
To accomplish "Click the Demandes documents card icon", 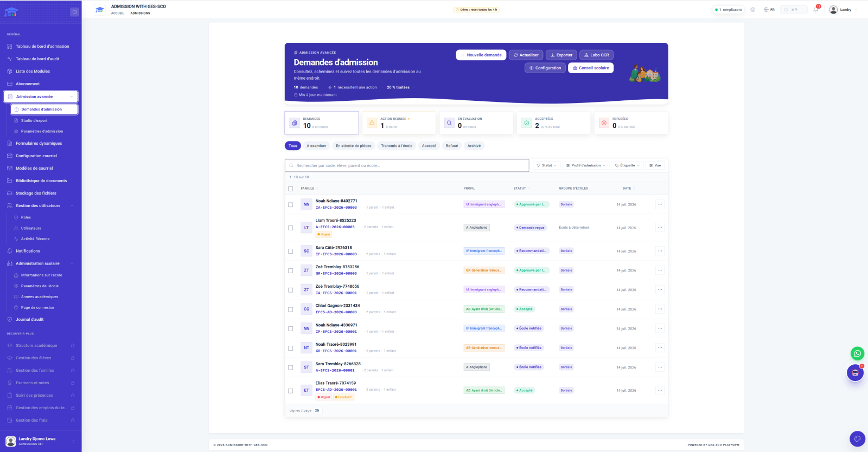I will point(295,123).
